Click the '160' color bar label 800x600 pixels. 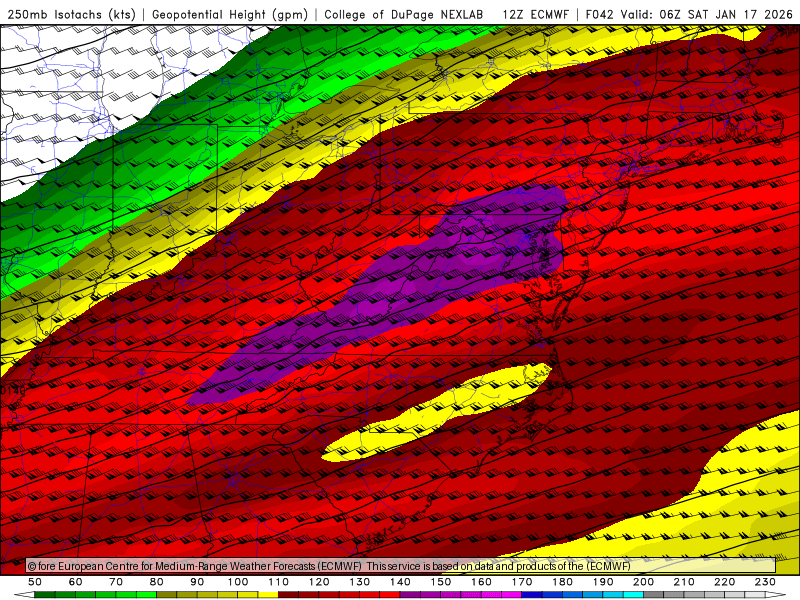click(482, 582)
